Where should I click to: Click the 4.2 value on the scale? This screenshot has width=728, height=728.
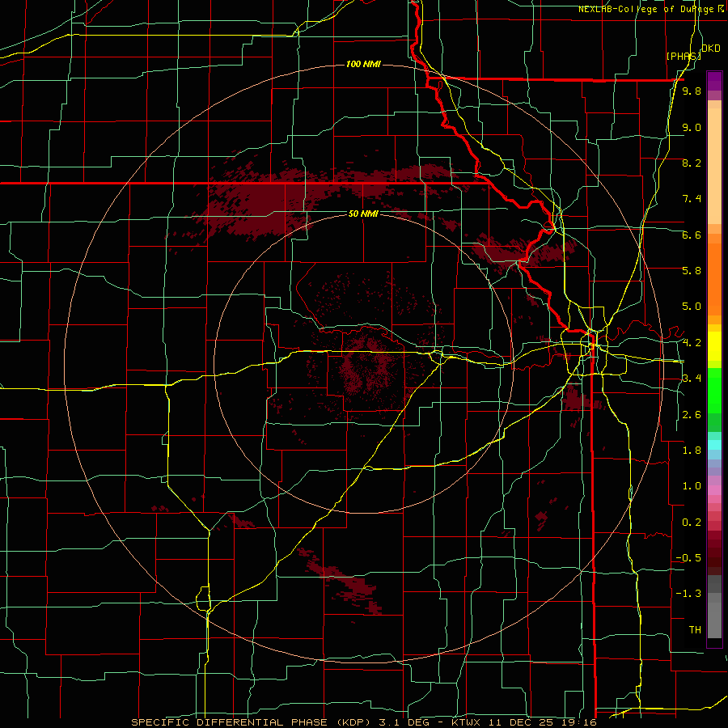click(x=692, y=343)
